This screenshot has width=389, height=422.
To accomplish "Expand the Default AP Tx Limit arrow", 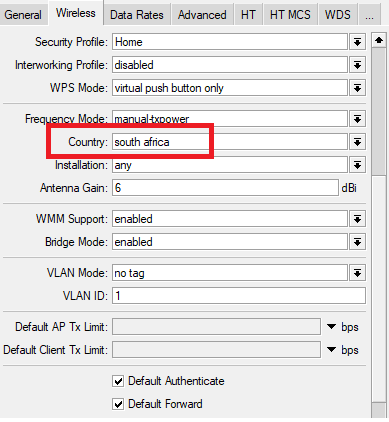I will point(331,327).
